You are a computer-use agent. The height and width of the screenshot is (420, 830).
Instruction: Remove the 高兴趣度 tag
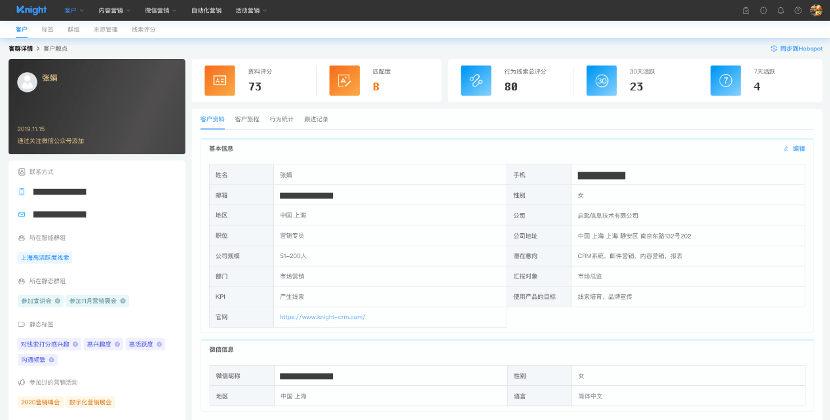117,344
